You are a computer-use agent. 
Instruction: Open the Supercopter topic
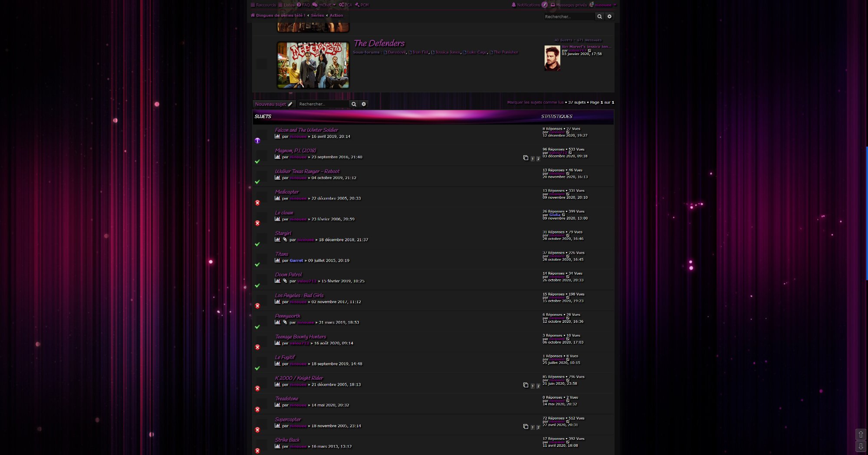[x=288, y=419]
